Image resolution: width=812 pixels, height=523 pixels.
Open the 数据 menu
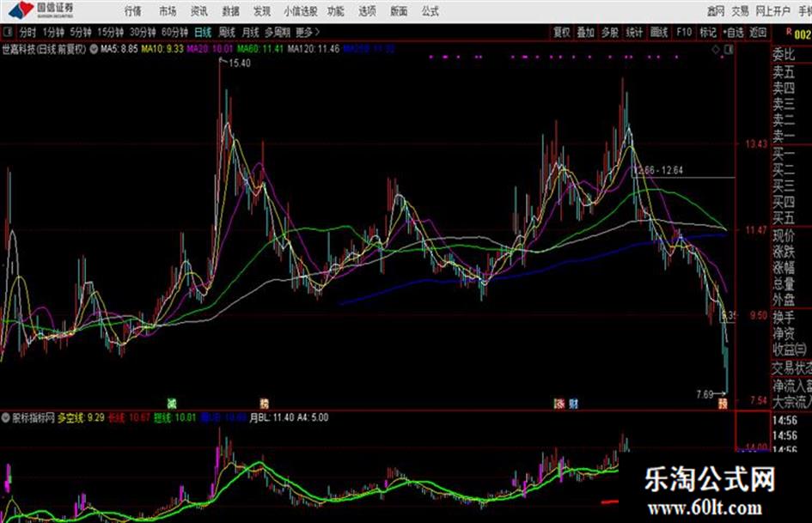(230, 11)
